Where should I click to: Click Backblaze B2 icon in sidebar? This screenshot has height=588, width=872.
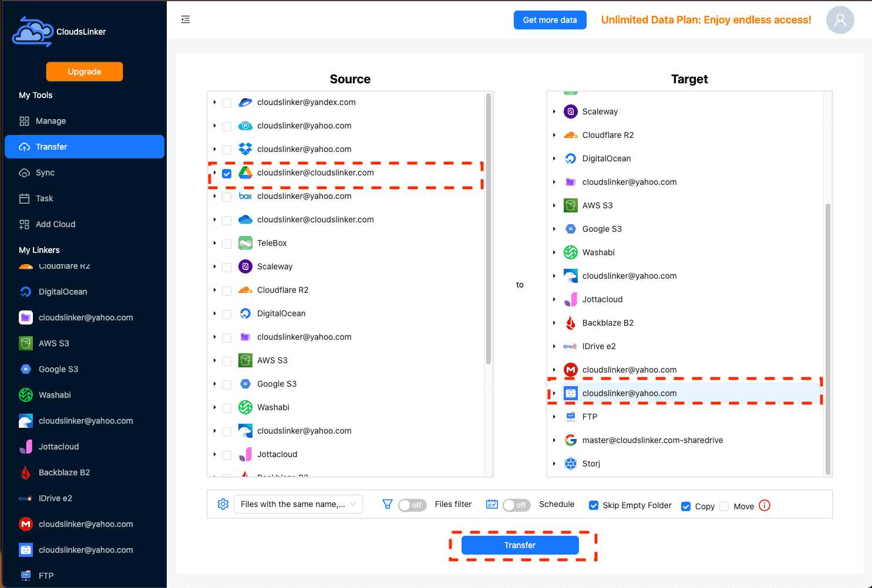click(x=26, y=472)
